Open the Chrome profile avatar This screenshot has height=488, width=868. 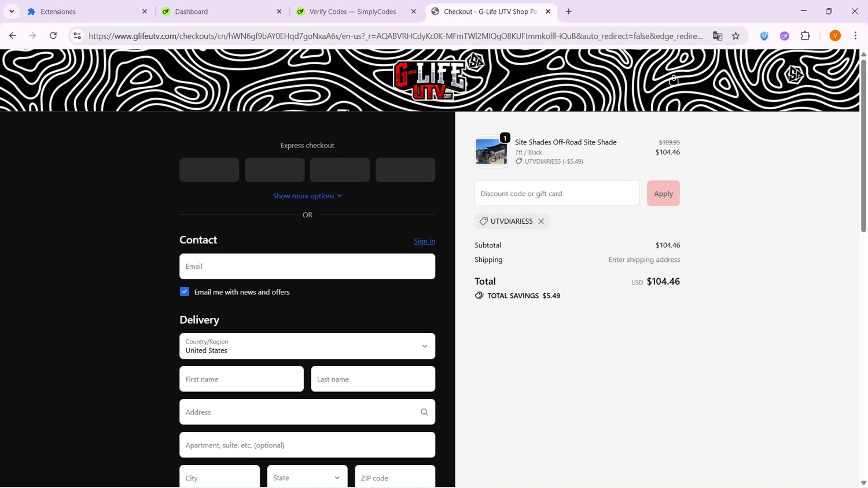835,36
